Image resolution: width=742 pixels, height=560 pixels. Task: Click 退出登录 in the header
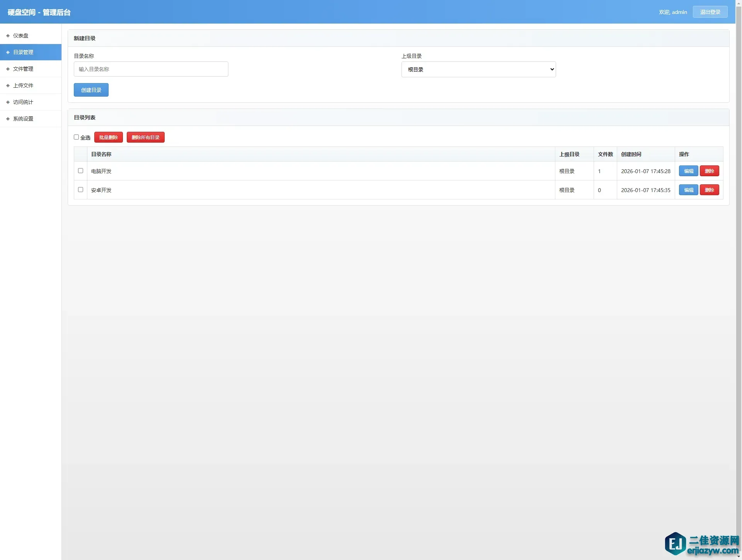point(710,12)
